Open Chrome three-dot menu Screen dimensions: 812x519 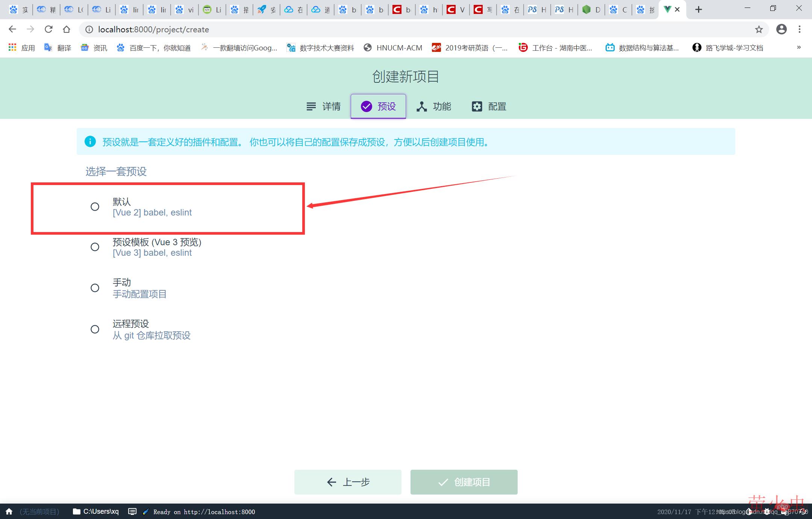pos(800,29)
